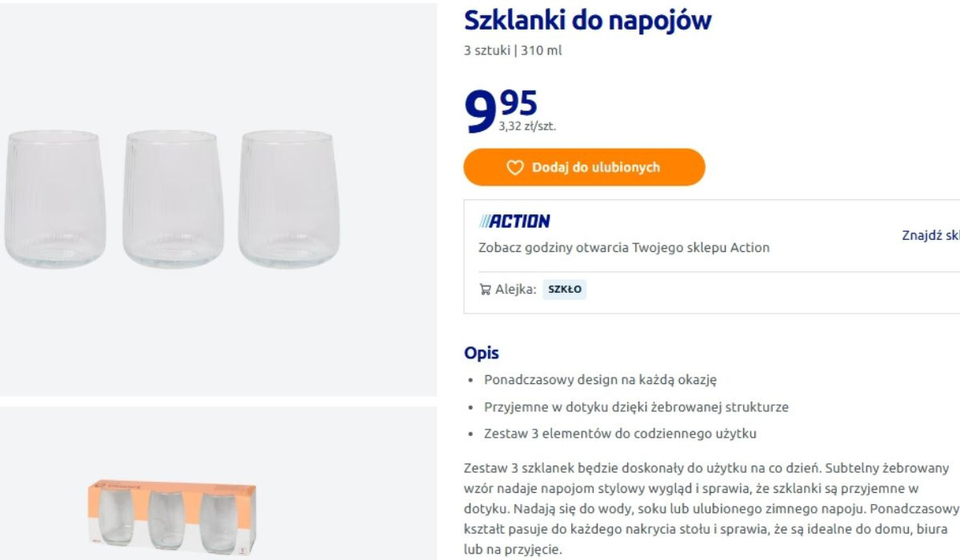
Task: Click the right glass in the main photo
Action: click(287, 199)
